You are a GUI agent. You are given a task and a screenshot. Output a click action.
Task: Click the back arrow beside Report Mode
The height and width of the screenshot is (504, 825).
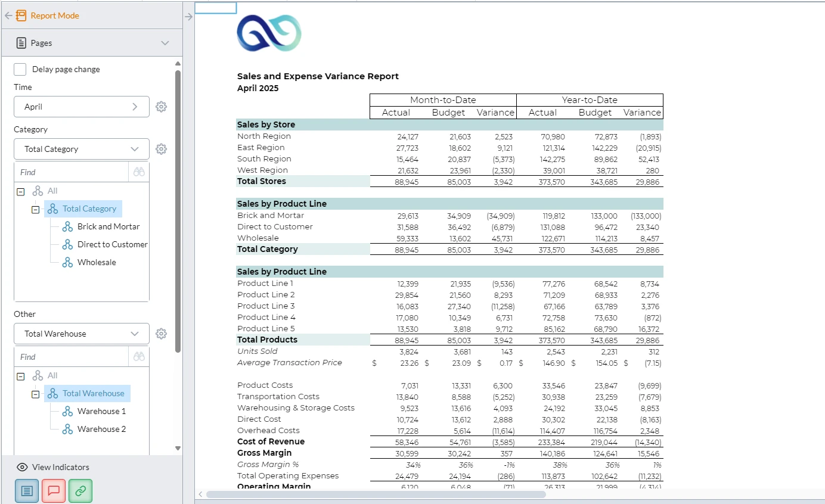point(8,16)
